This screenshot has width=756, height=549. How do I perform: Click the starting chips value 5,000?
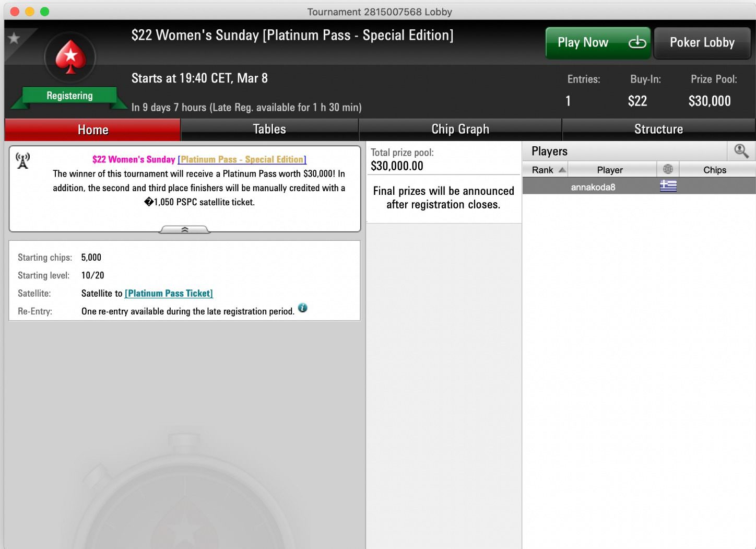[x=91, y=258]
